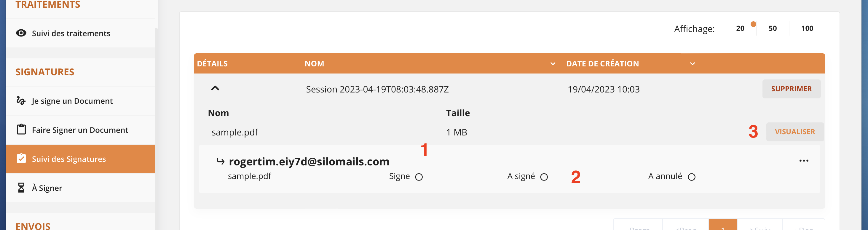Click the clipboard icon for Faire Signer
The height and width of the screenshot is (230, 868).
click(x=21, y=129)
